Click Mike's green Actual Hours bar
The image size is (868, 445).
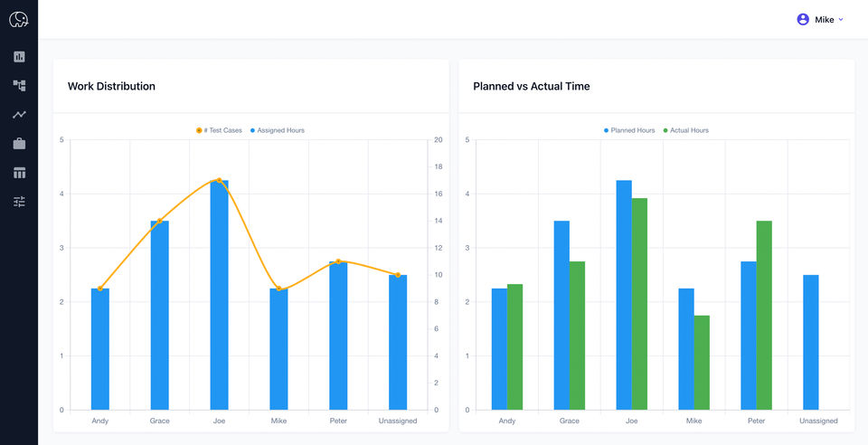tap(702, 363)
